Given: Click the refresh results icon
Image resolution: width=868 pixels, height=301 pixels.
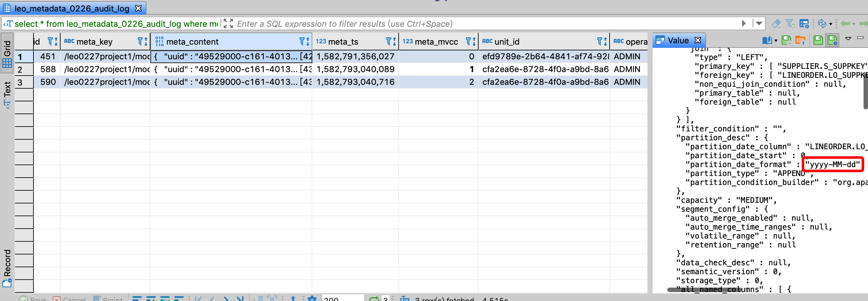Looking at the screenshot, I should (821, 24).
